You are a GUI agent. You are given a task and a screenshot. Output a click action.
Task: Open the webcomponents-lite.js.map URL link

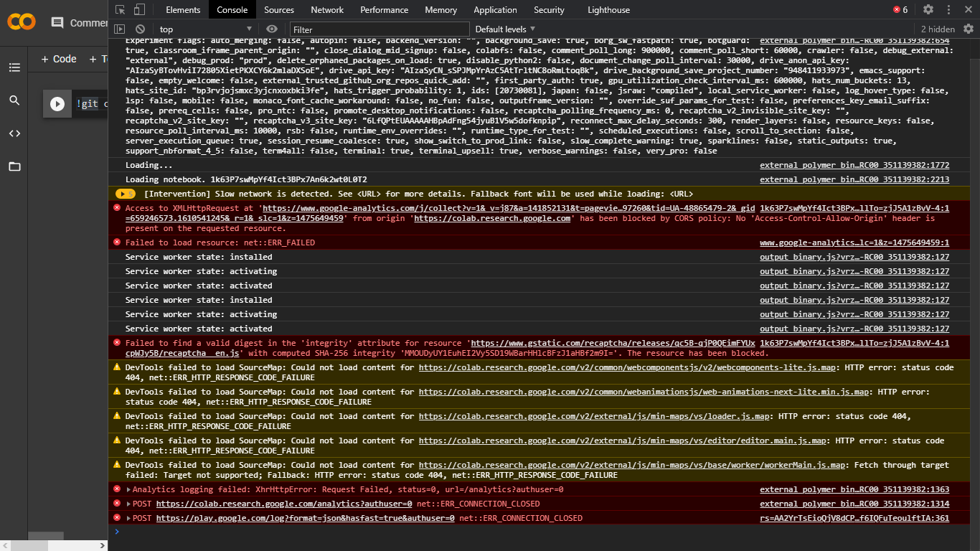[628, 367]
